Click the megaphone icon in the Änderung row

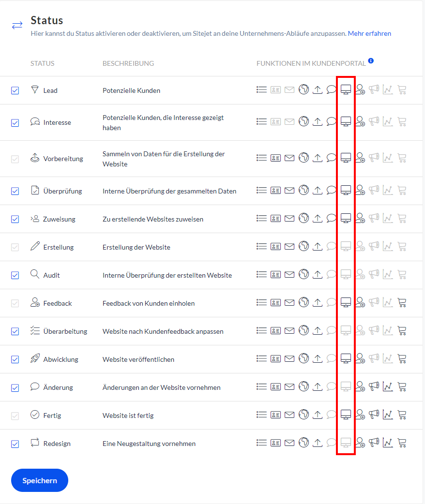tap(374, 386)
